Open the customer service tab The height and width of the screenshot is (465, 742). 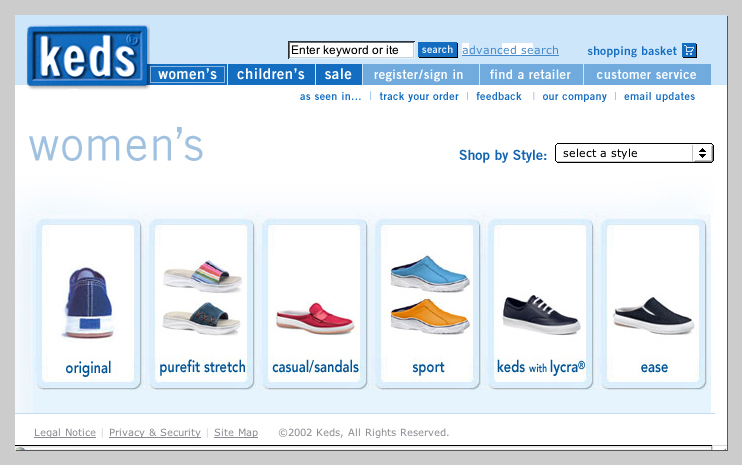(x=646, y=74)
